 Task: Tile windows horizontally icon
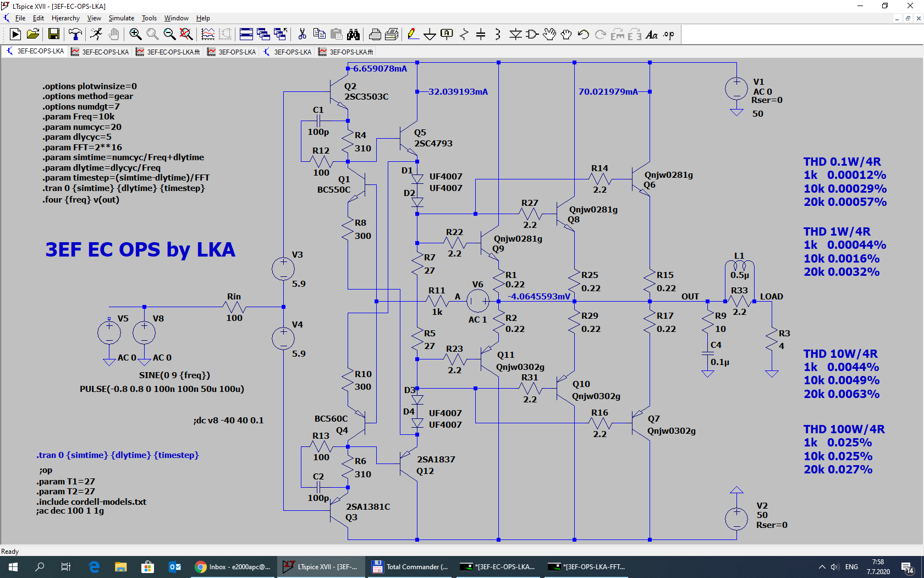coord(246,35)
